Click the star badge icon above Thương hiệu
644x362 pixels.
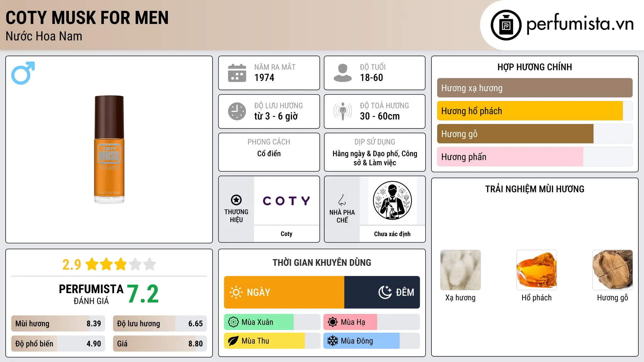[236, 200]
